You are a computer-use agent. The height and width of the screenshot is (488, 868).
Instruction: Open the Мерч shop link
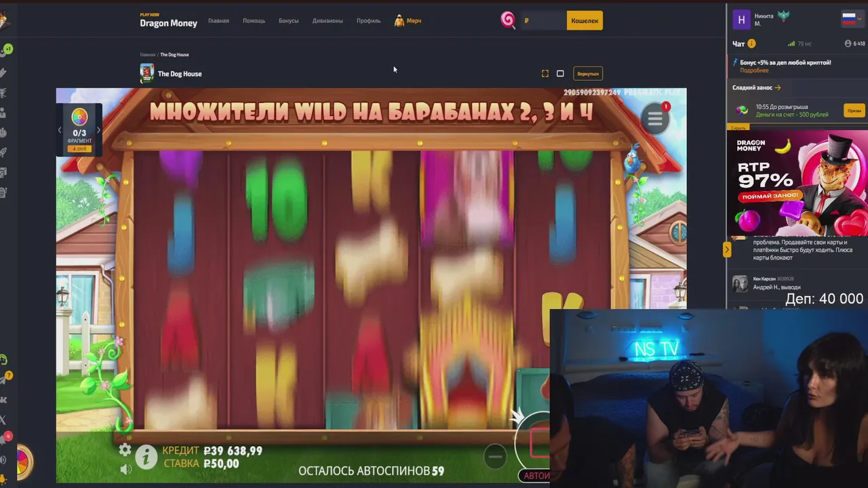click(x=408, y=20)
